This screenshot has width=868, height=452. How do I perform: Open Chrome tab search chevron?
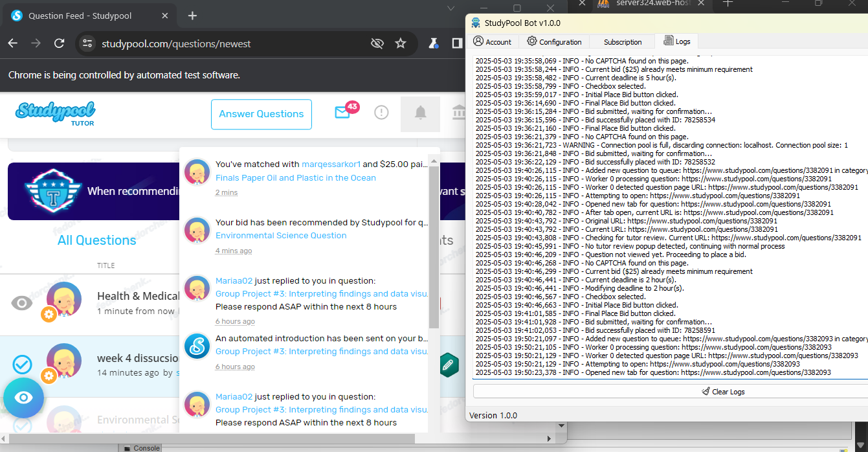451,8
